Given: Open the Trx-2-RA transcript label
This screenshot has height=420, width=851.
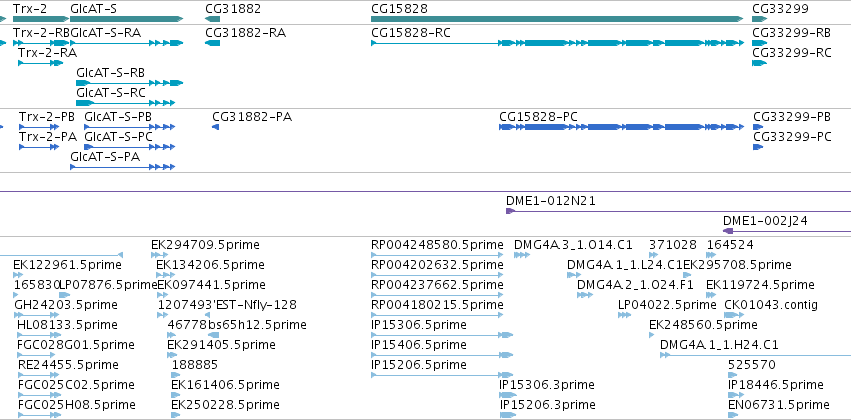Looking at the screenshot, I should pyautogui.click(x=47, y=53).
